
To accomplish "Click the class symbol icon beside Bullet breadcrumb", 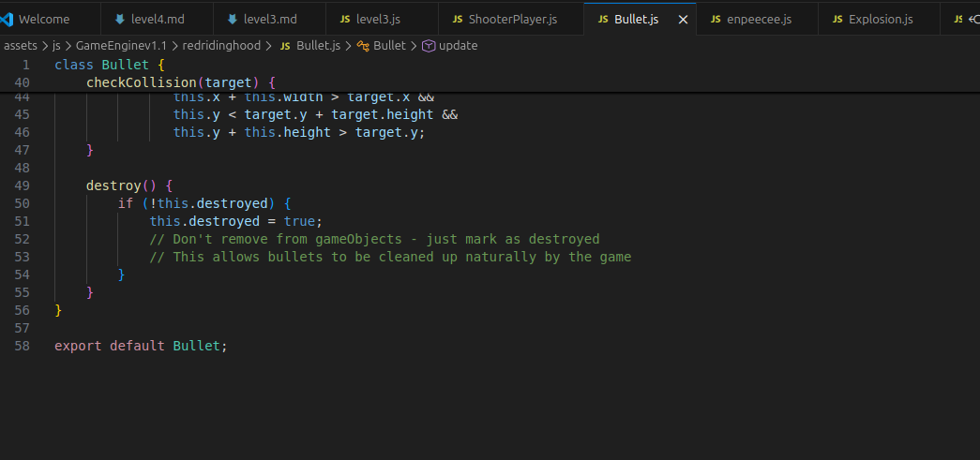I will pyautogui.click(x=363, y=46).
